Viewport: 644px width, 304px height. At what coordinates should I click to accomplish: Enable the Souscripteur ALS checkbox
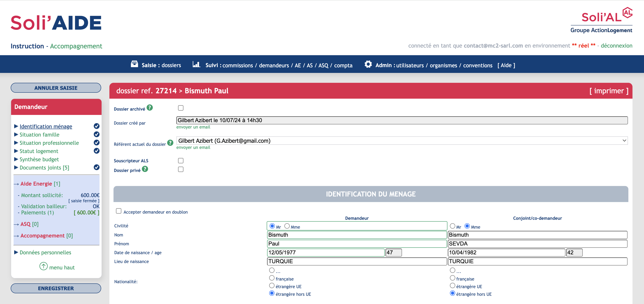(181, 161)
